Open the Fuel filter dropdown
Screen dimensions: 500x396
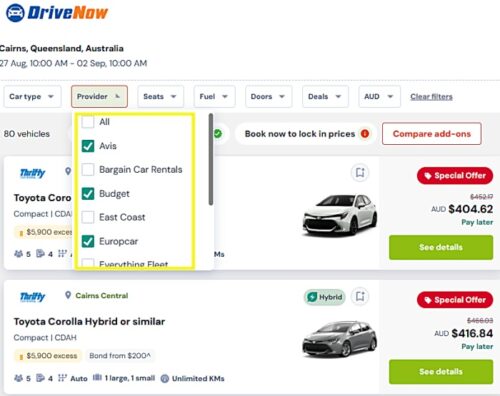pos(215,97)
